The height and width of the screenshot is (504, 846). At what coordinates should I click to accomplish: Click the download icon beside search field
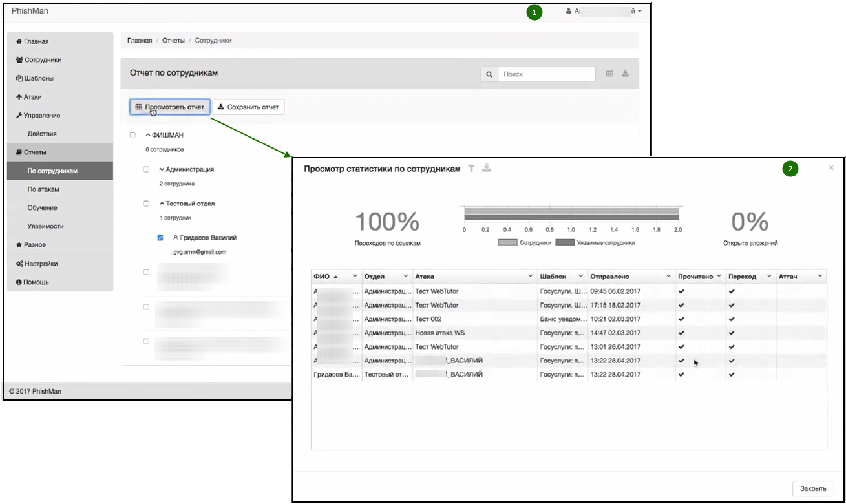626,74
